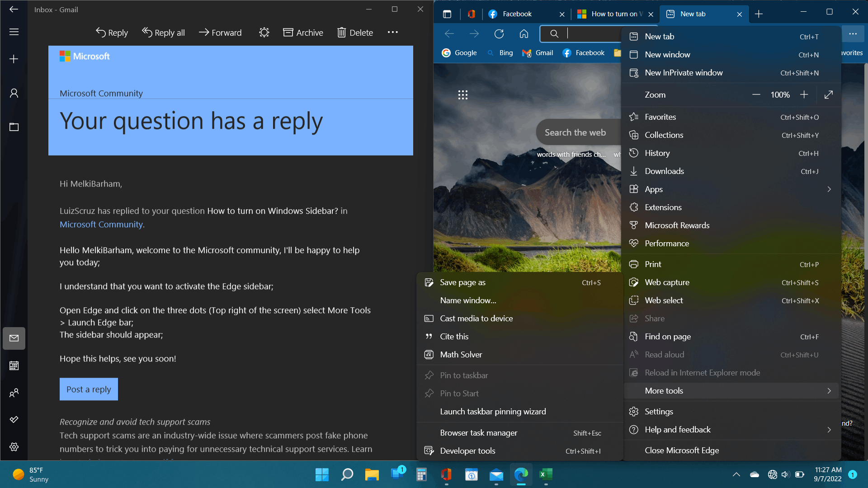Toggle the mail light/dark mode sun icon
The image size is (868, 488).
coord(264,33)
